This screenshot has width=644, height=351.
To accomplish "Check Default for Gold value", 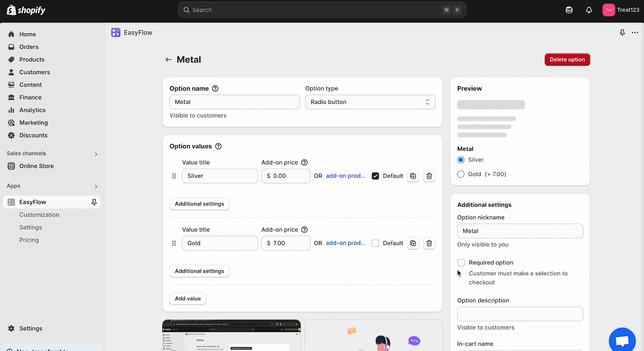I will [x=376, y=243].
